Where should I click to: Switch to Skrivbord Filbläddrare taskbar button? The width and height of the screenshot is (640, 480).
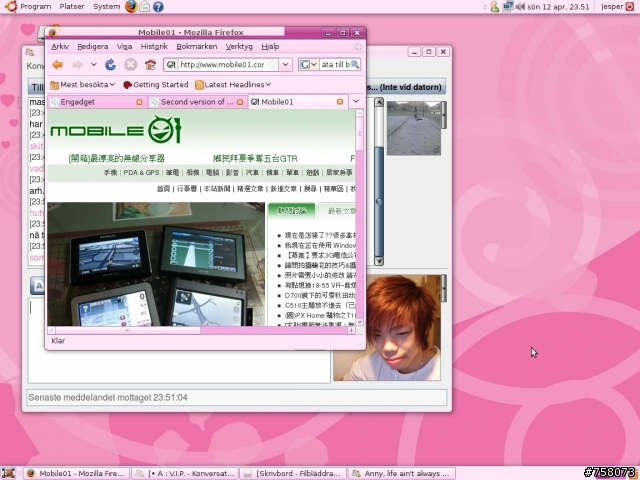[293, 473]
